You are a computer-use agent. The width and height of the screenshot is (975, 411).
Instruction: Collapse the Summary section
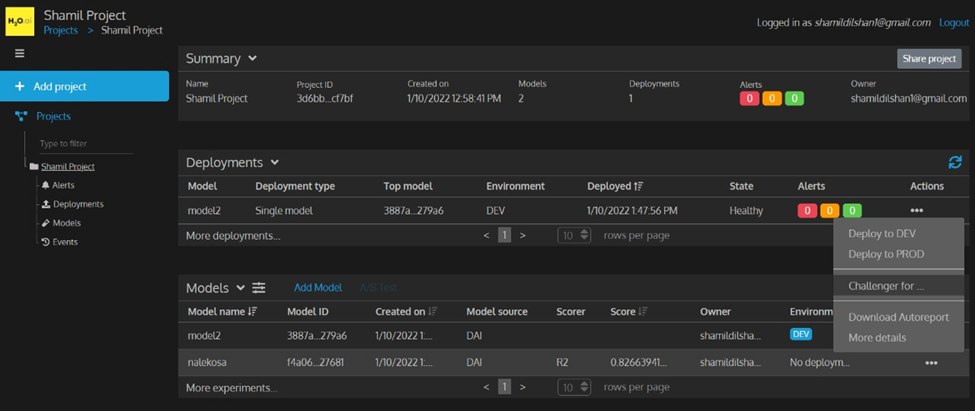(253, 59)
